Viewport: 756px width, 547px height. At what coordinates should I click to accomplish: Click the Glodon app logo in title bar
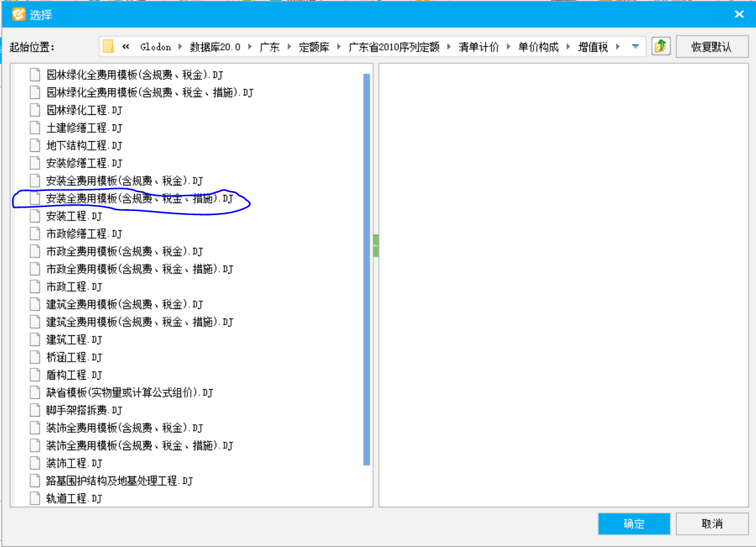point(18,15)
